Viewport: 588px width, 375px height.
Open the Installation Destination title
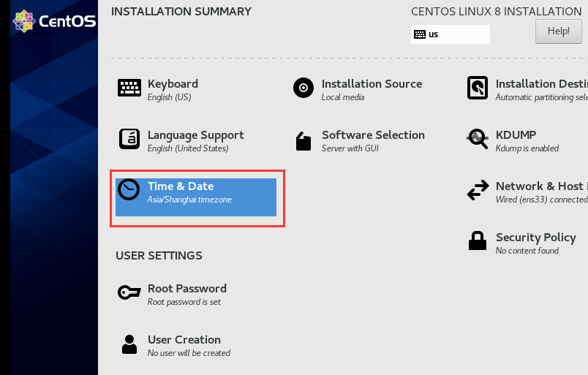tap(541, 83)
